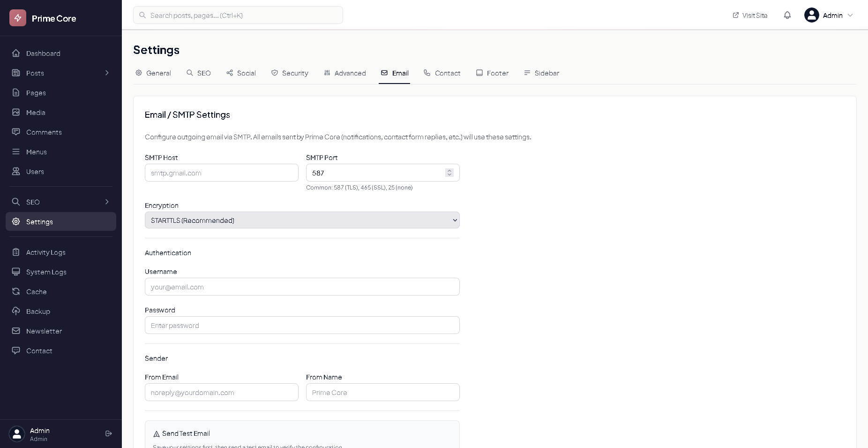
Task: Expand the Posts sidebar submenu
Action: pyautogui.click(x=107, y=73)
